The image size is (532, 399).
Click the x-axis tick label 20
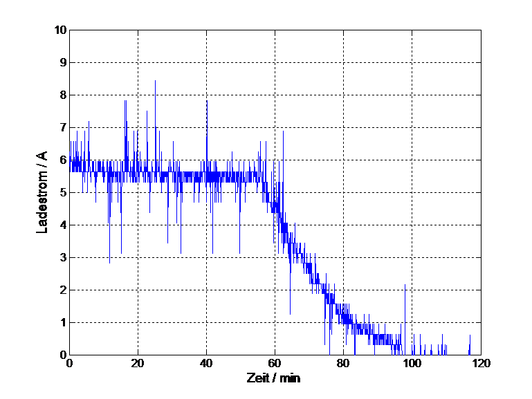click(x=138, y=363)
